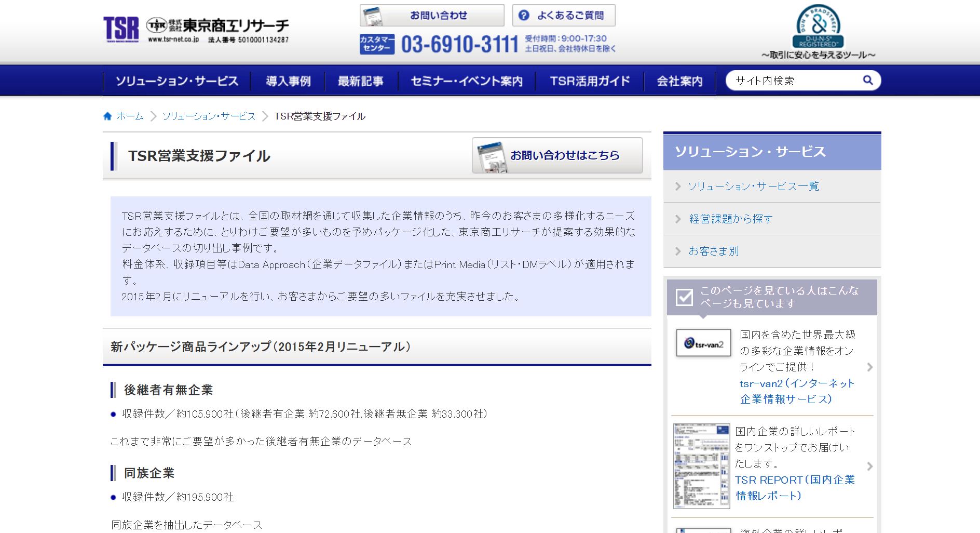Open the セミナー・イベント案内 nav menu

pyautogui.click(x=467, y=81)
